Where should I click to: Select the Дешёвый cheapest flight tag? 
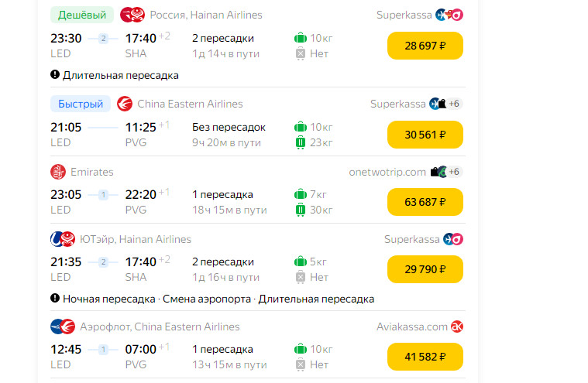(x=82, y=15)
